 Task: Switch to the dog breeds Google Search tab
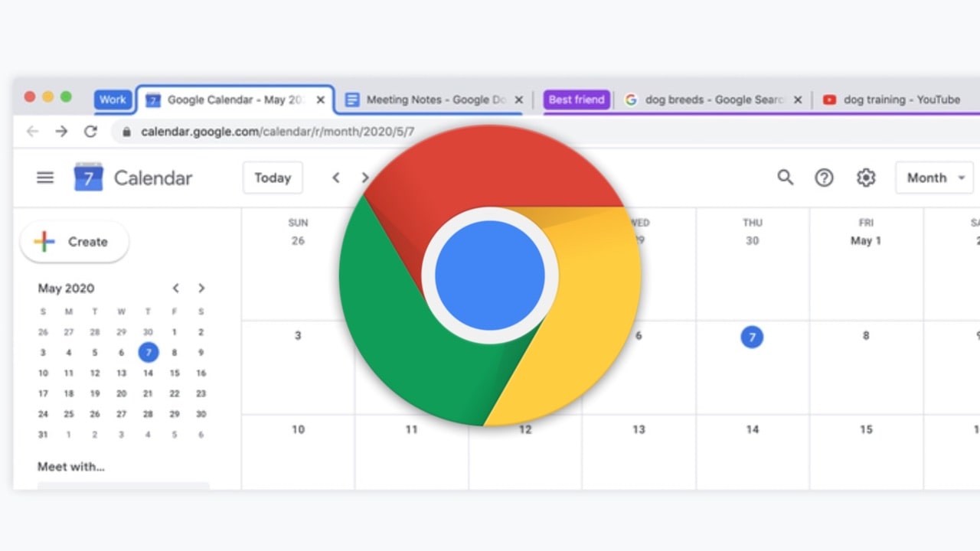[x=714, y=99]
